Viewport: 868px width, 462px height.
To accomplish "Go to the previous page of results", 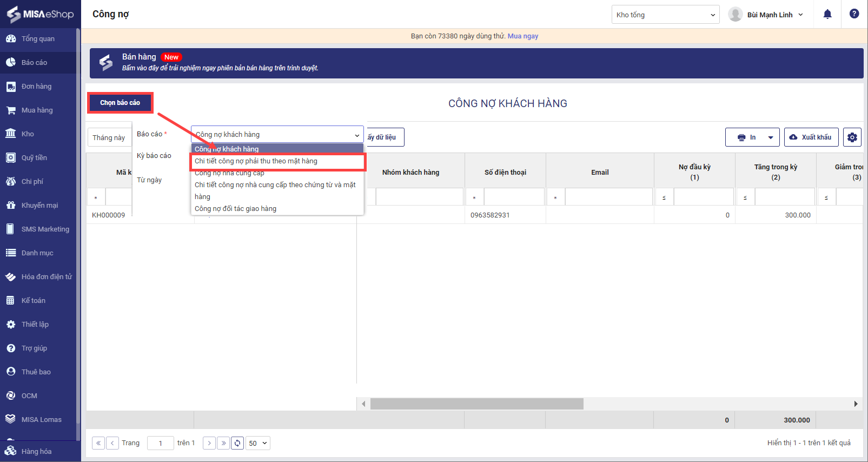I will [x=112, y=443].
